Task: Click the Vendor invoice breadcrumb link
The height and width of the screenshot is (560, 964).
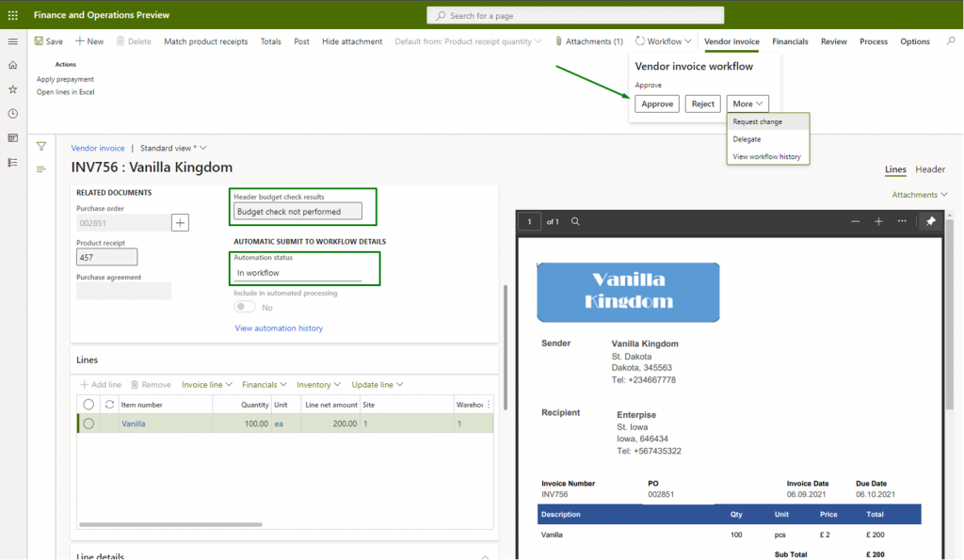Action: (x=98, y=148)
